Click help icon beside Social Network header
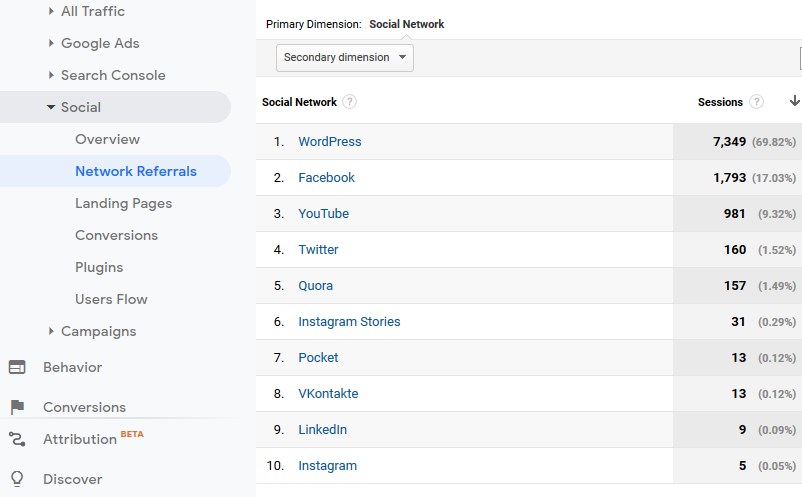The height and width of the screenshot is (497, 802). point(349,102)
